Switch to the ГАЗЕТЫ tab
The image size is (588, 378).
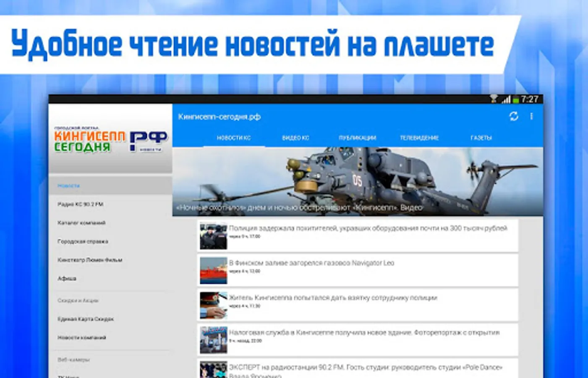pyautogui.click(x=481, y=138)
